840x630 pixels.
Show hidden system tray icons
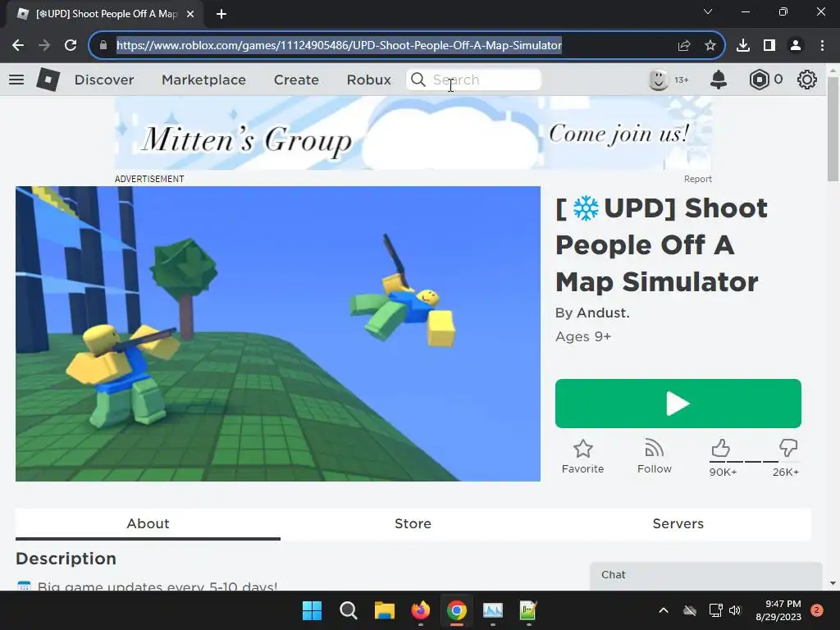(x=663, y=610)
